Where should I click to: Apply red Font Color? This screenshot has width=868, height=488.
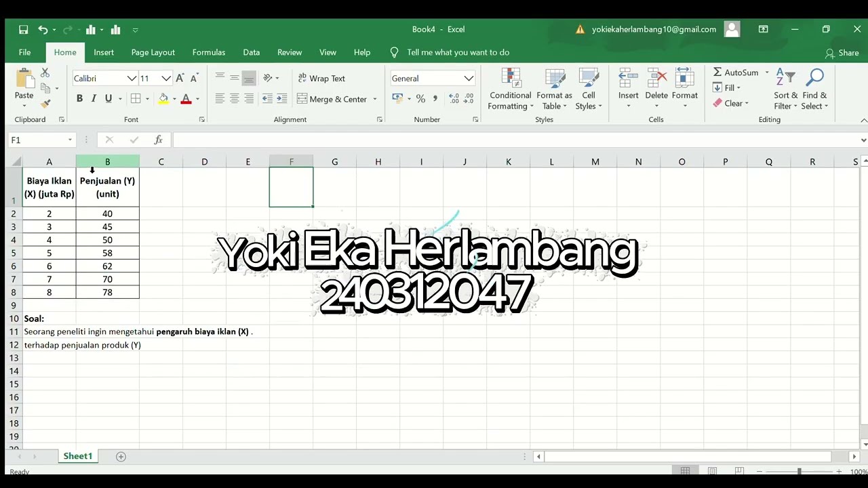pyautogui.click(x=186, y=99)
